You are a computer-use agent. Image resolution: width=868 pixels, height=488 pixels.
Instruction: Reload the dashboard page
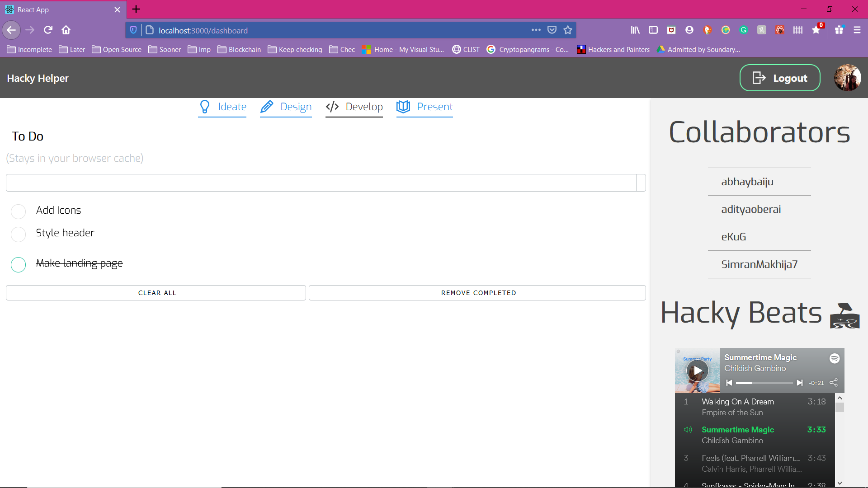click(48, 30)
